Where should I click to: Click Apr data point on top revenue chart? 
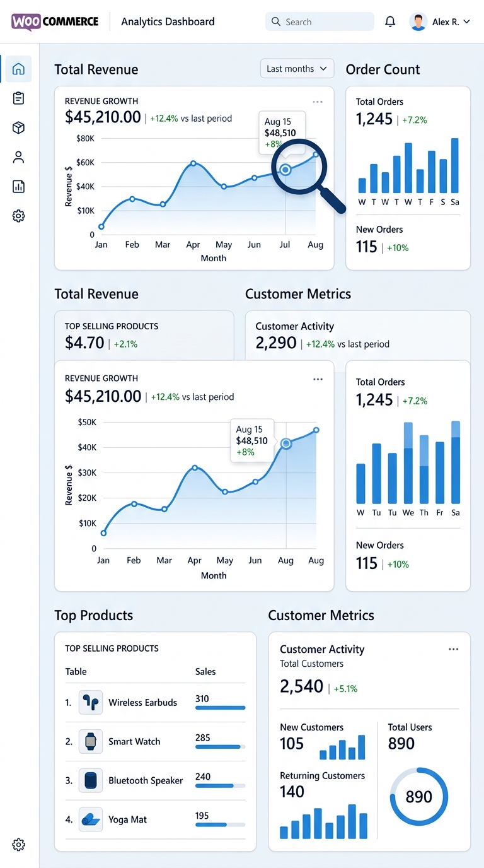pyautogui.click(x=193, y=163)
